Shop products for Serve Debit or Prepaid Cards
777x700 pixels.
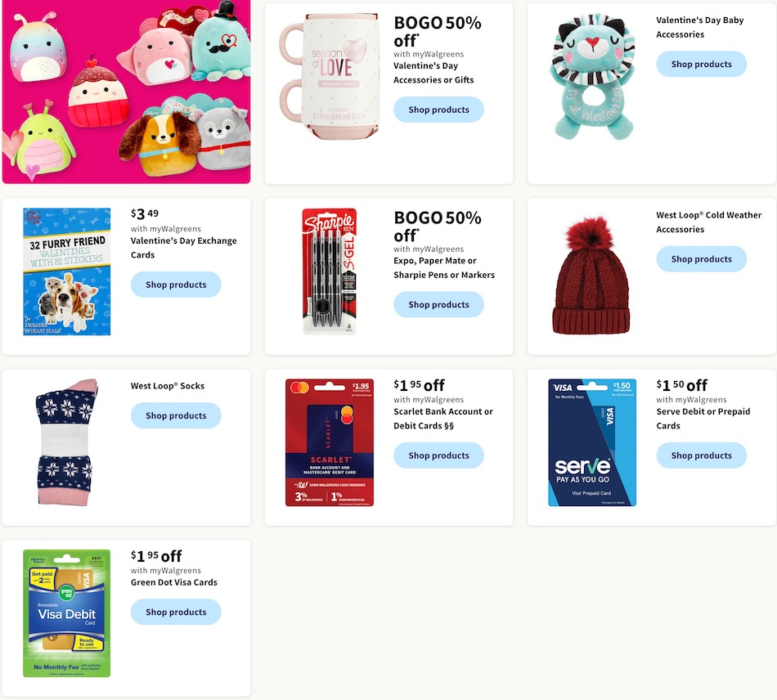click(701, 455)
